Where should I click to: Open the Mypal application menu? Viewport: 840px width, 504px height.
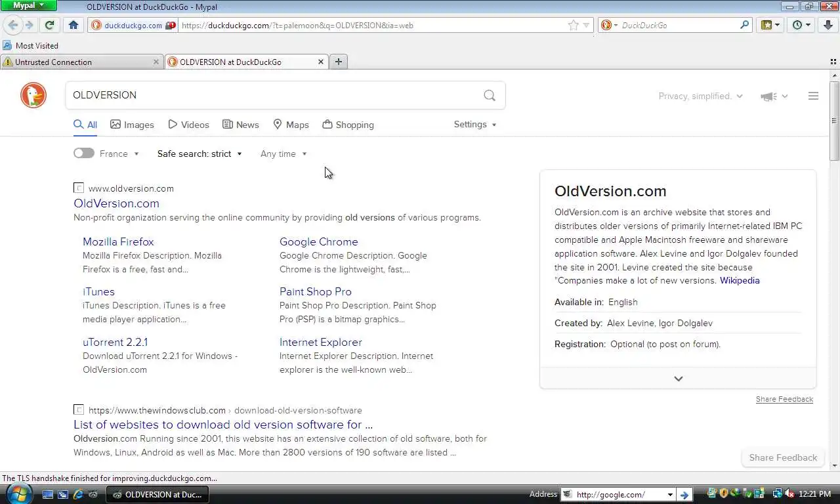(x=29, y=5)
